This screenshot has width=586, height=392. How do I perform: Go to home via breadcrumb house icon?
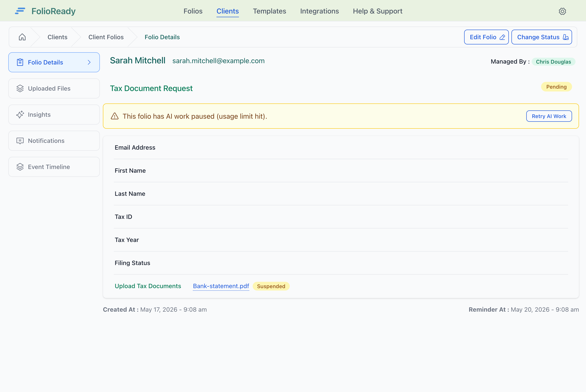point(22,37)
